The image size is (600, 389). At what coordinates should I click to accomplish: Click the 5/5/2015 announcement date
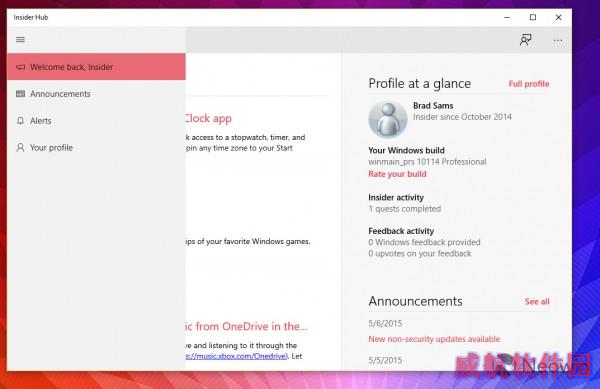point(385,360)
